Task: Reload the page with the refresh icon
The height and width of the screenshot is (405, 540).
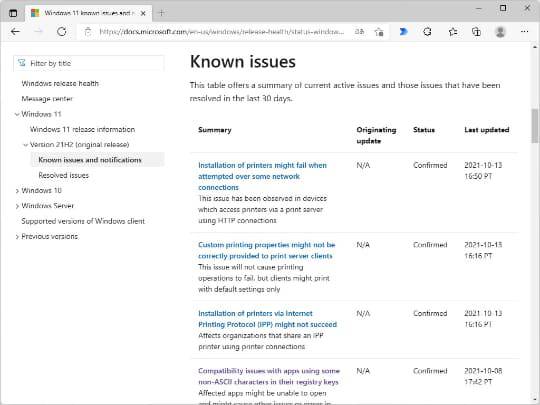Action: [x=62, y=32]
